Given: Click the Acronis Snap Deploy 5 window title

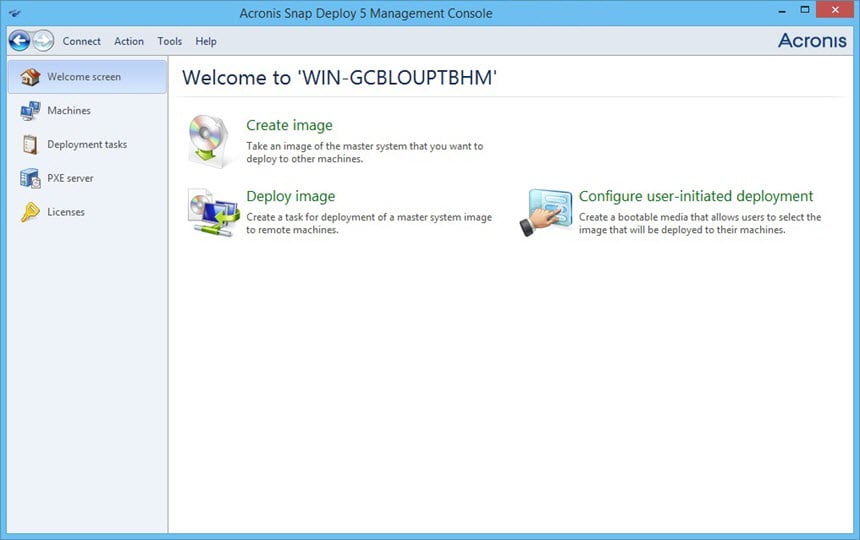Looking at the screenshot, I should (x=366, y=13).
